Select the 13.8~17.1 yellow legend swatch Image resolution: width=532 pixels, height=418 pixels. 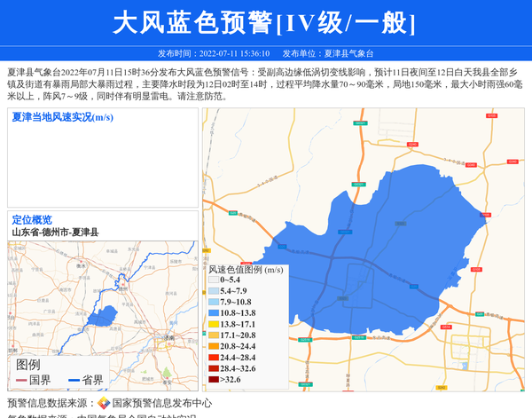213,325
